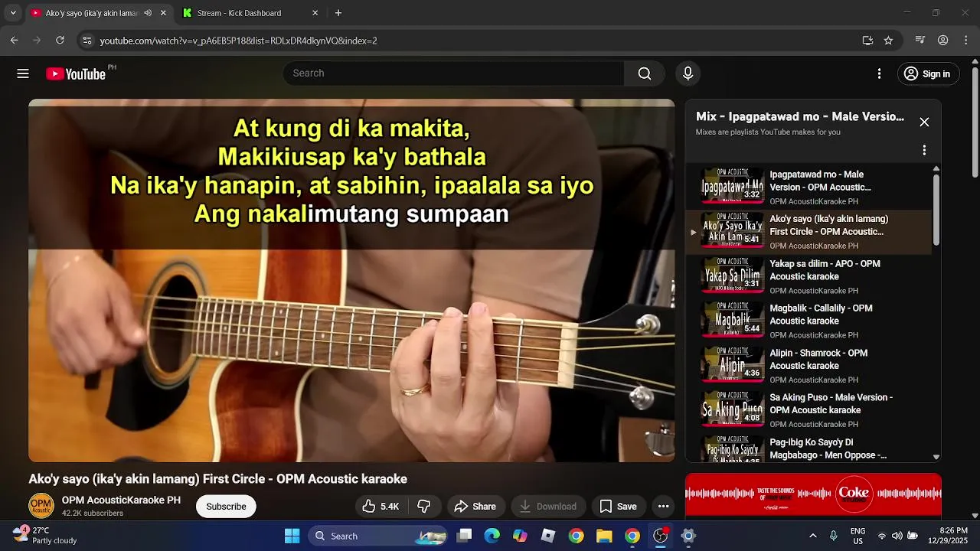The image size is (980, 551).
Task: Bookmark this page with star icon
Action: [x=888, y=41]
